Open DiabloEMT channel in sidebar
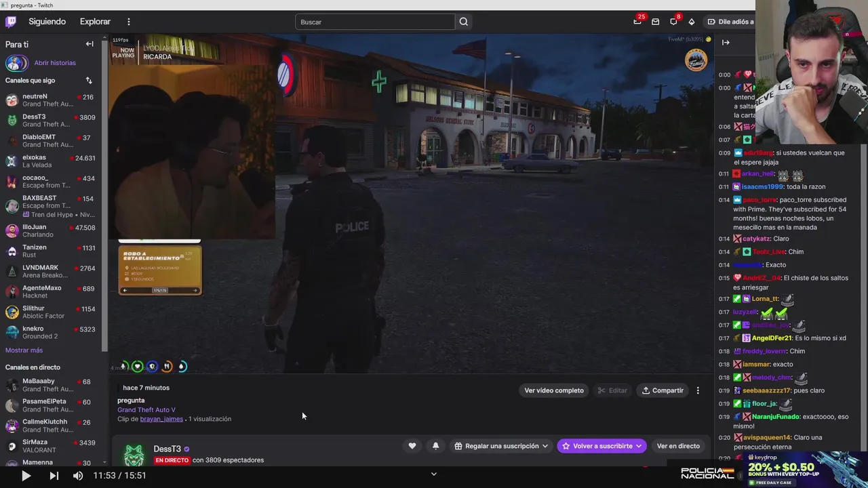This screenshot has width=868, height=488. coord(50,141)
